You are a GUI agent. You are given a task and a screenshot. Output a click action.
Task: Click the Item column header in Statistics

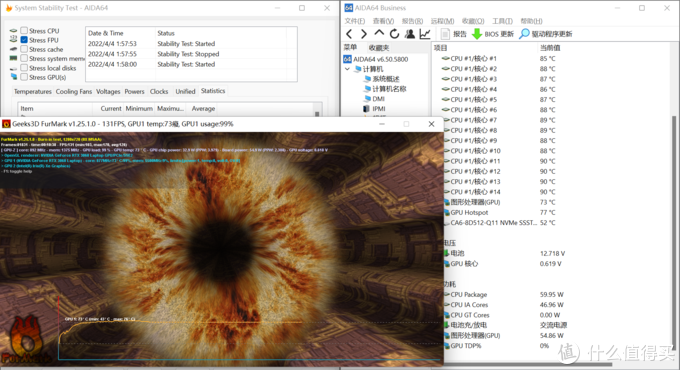pos(55,108)
